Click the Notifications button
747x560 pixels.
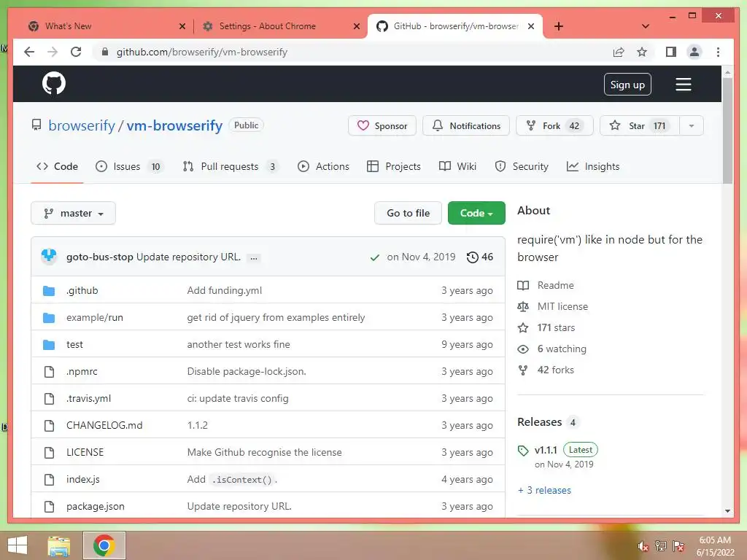(466, 125)
